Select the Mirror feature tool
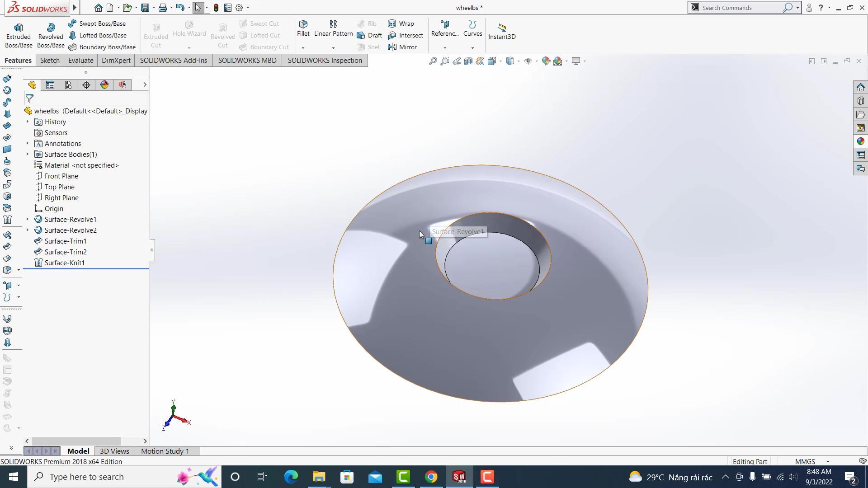Image resolution: width=868 pixels, height=488 pixels. coord(402,47)
